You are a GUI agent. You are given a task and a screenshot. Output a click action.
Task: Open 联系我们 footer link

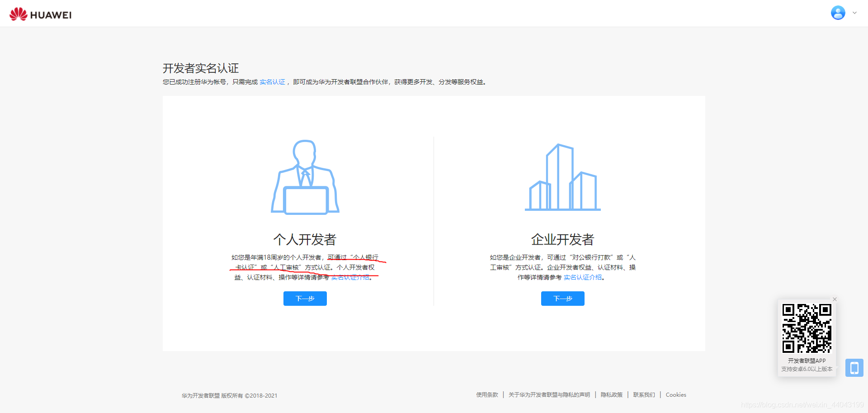coord(644,395)
